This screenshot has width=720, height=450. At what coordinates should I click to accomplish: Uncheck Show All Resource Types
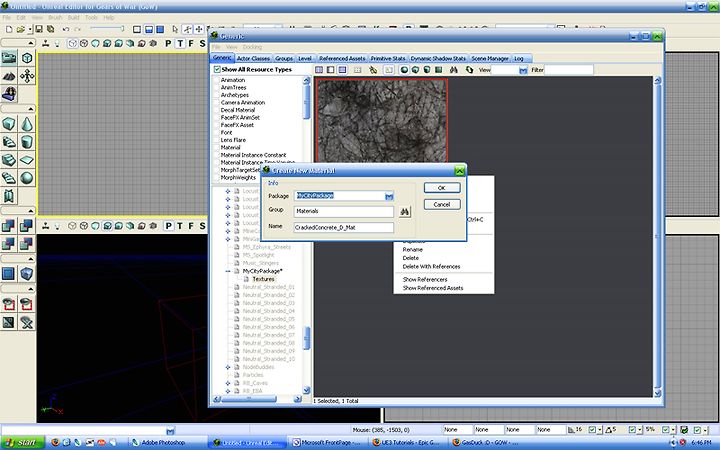click(217, 69)
